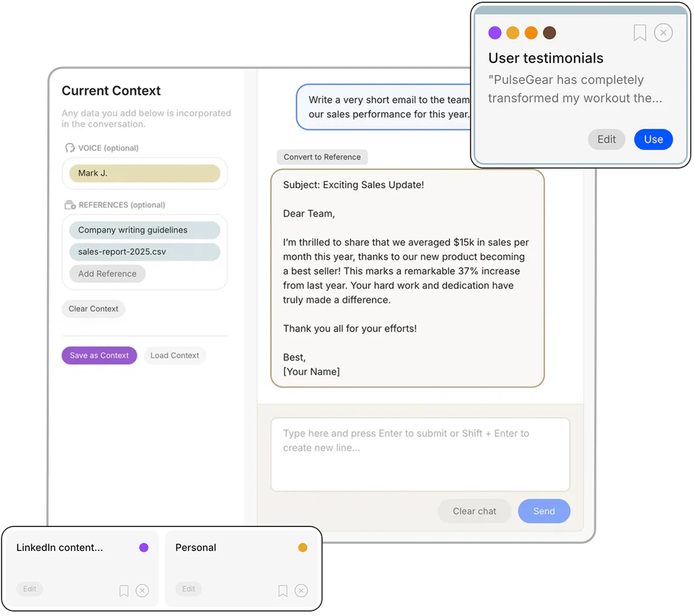Click the yellow indicator on the Personal card
694x616 pixels.
click(302, 547)
